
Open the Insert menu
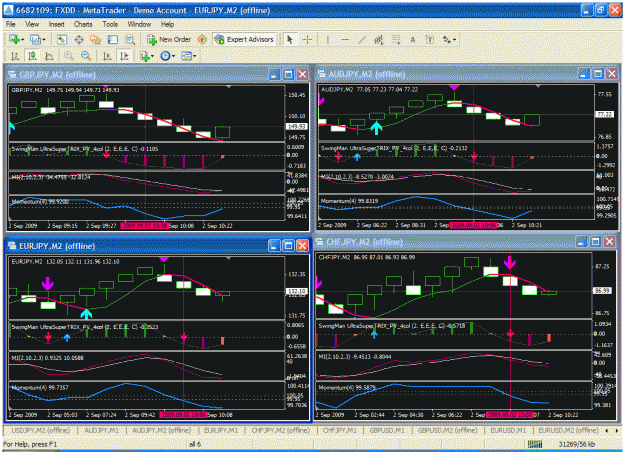(x=57, y=24)
